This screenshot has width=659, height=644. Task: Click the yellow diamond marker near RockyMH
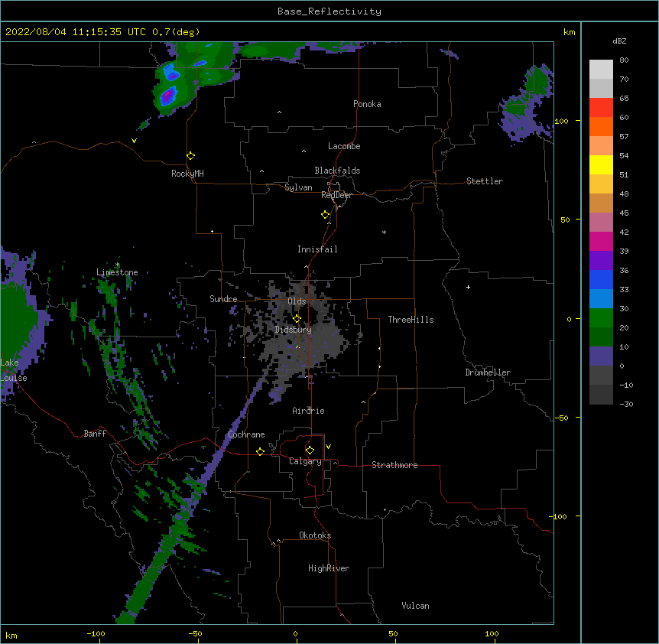pyautogui.click(x=190, y=156)
